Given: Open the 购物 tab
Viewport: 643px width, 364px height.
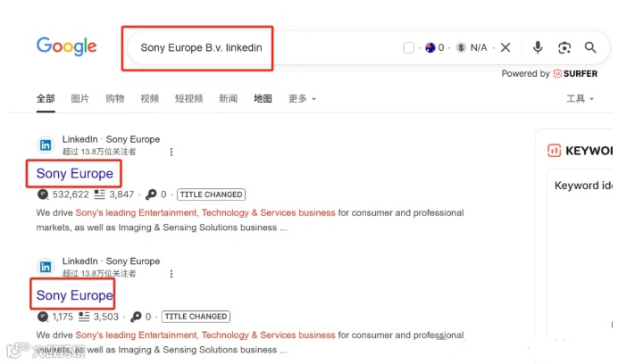Looking at the screenshot, I should 115,99.
